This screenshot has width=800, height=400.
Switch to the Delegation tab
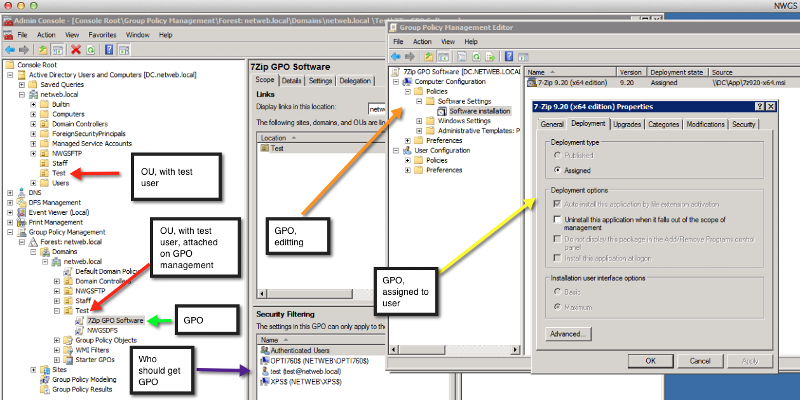coord(355,81)
